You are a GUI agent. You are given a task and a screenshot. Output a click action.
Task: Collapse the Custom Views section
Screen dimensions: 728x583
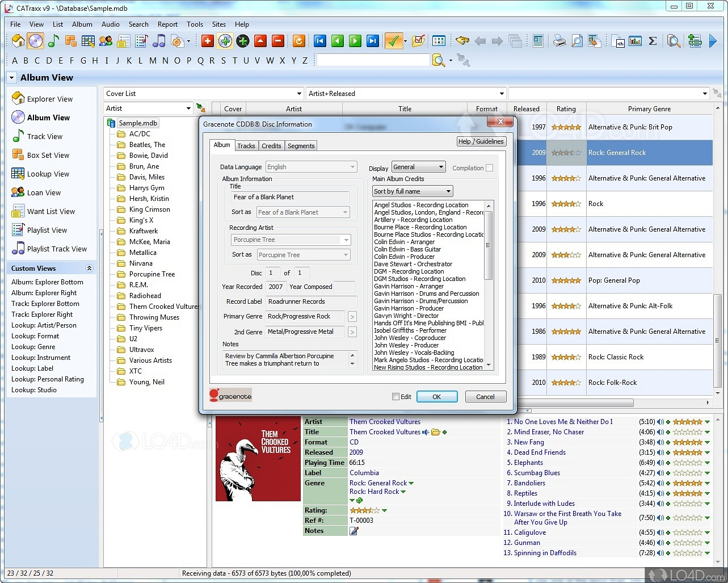click(89, 269)
